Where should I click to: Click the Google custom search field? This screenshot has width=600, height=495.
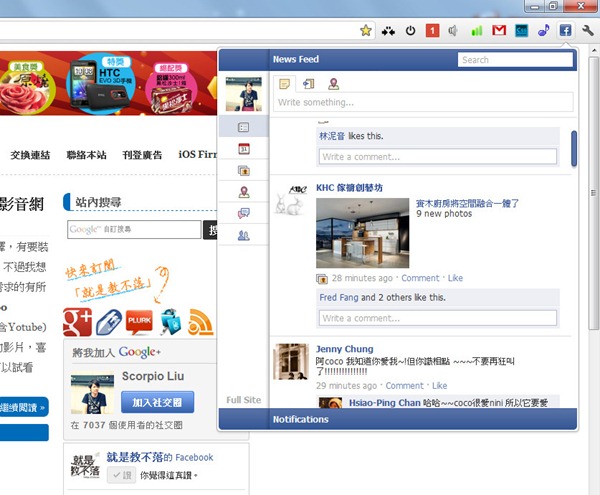[x=134, y=230]
